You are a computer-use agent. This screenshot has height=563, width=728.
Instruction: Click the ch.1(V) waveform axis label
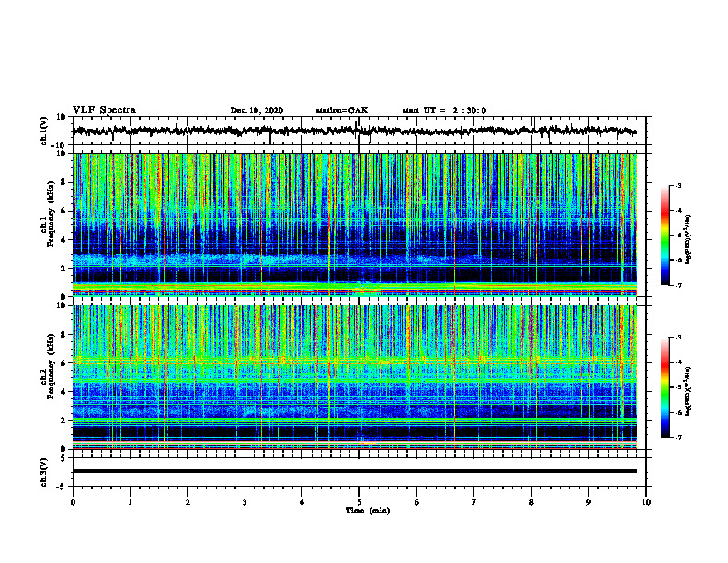(44, 131)
